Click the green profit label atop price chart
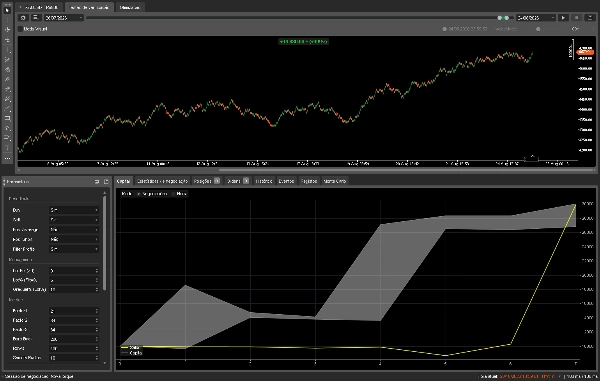600x381 pixels. click(x=303, y=41)
